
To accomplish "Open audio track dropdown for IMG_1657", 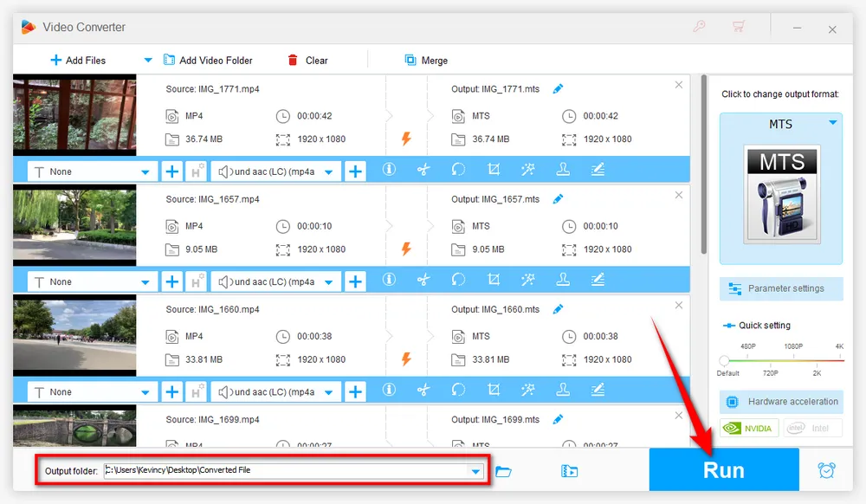I will click(276, 281).
